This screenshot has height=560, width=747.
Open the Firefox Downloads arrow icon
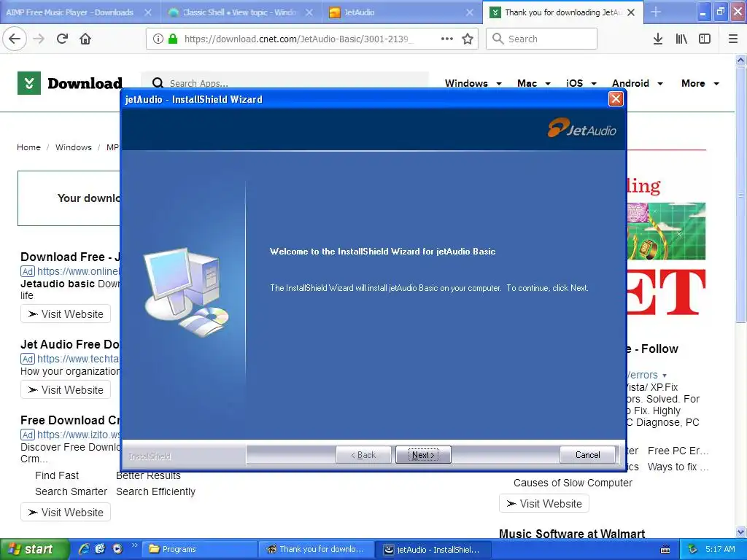coord(657,39)
